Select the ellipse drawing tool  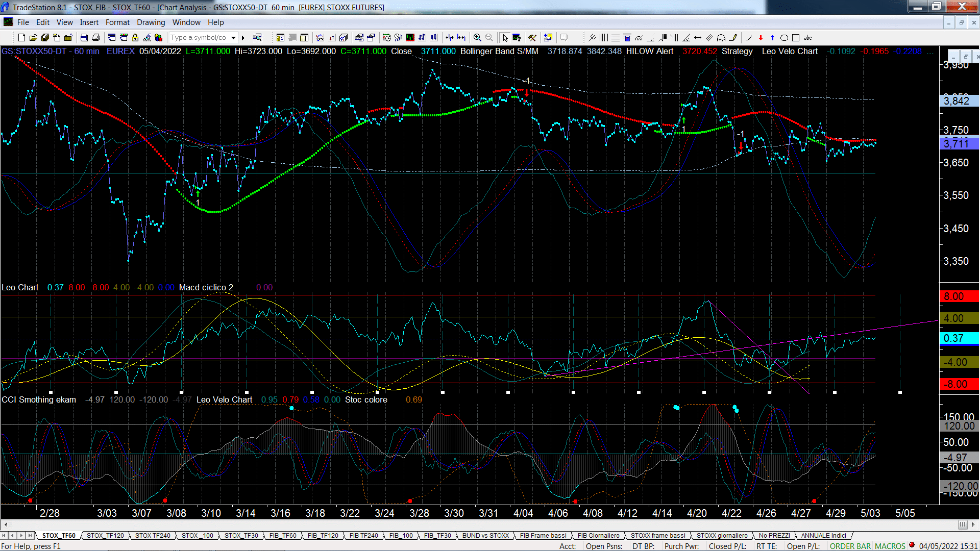[784, 37]
